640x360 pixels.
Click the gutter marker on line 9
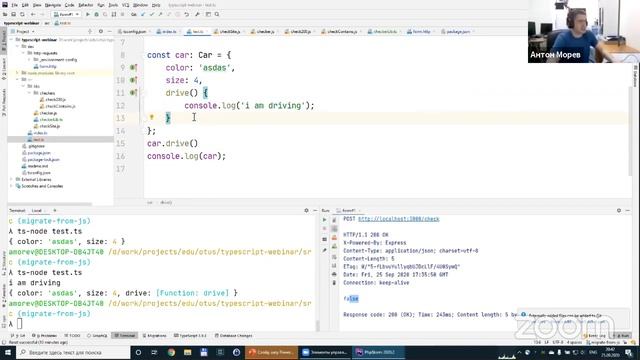click(x=133, y=67)
